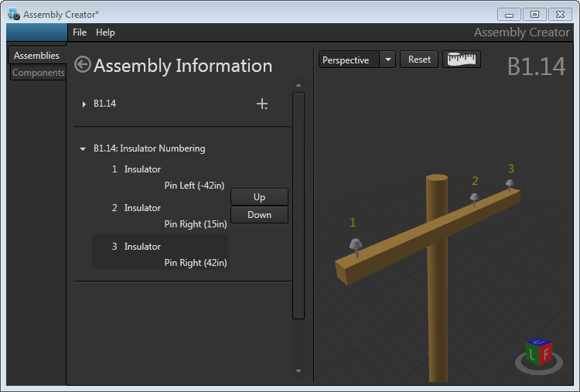Viewport: 580px width, 392px height.
Task: Click the Assembly Creator app icon in title bar
Action: (13, 14)
